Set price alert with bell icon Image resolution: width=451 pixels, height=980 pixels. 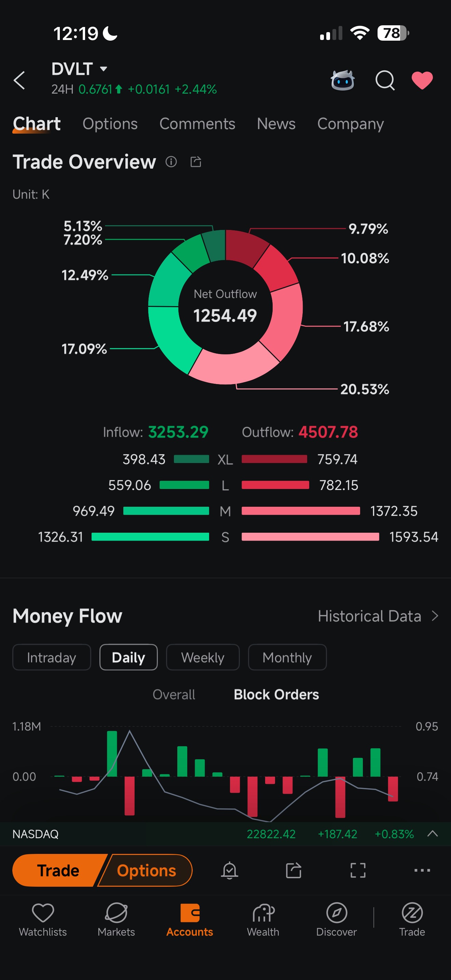coord(229,870)
